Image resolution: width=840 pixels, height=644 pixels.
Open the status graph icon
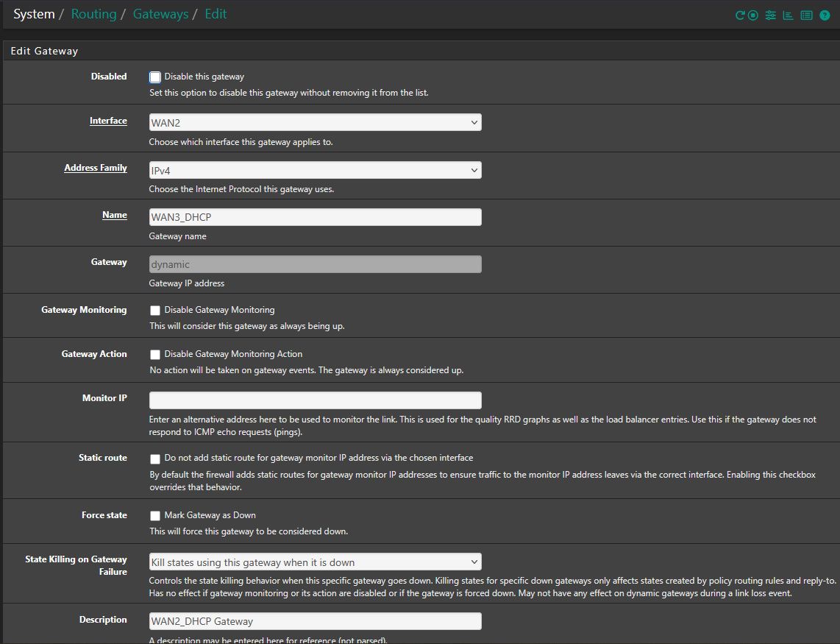[x=788, y=15]
